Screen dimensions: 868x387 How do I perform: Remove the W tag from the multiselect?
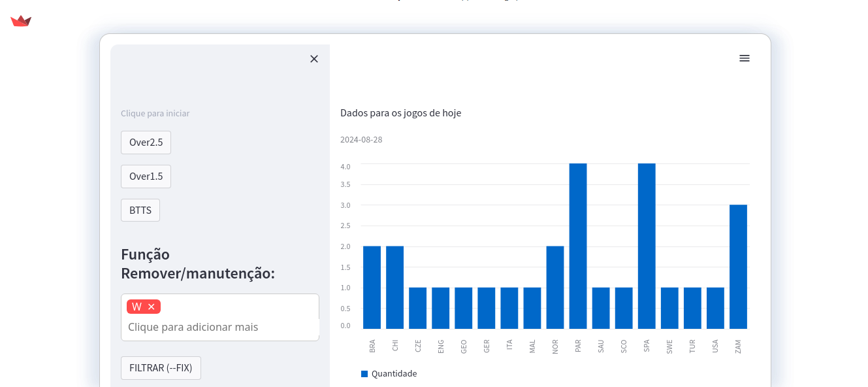(x=152, y=307)
